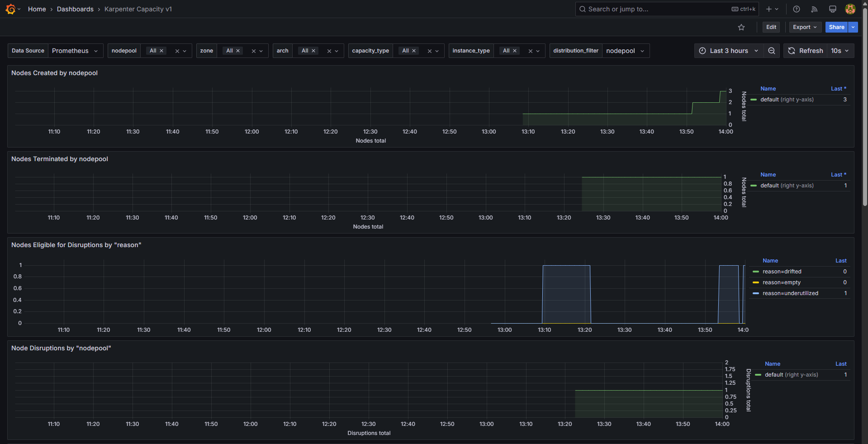
Task: Expand the Share options arrow
Action: [853, 27]
